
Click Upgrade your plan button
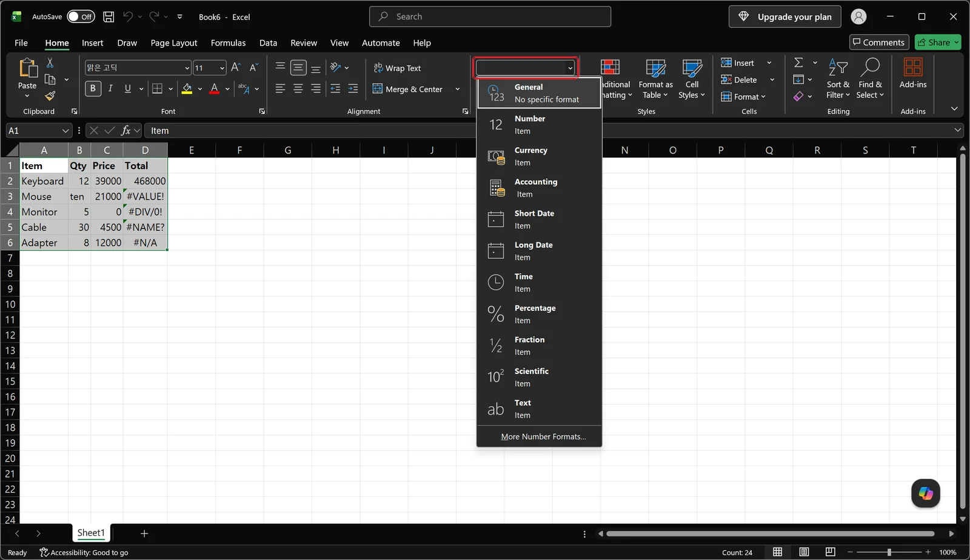tap(784, 17)
